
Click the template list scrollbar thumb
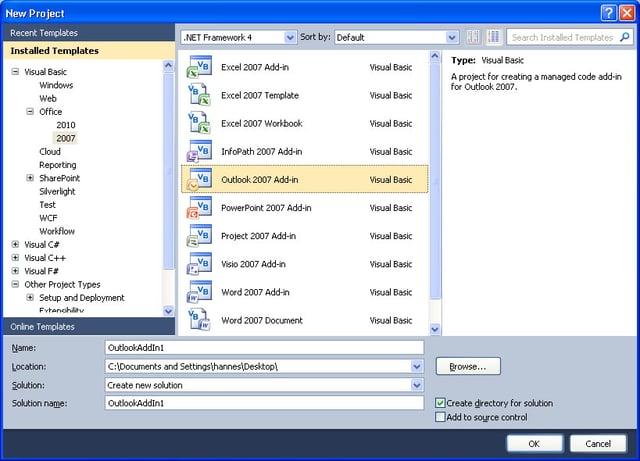tap(435, 181)
